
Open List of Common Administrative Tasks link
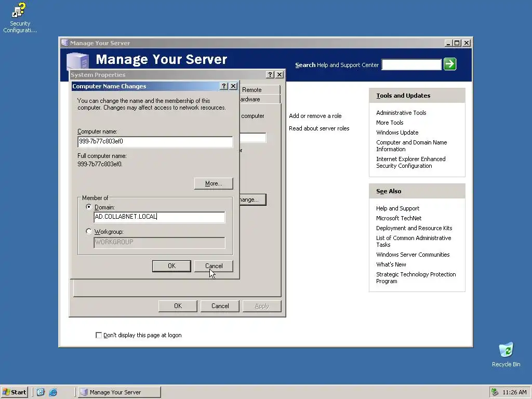tap(413, 241)
